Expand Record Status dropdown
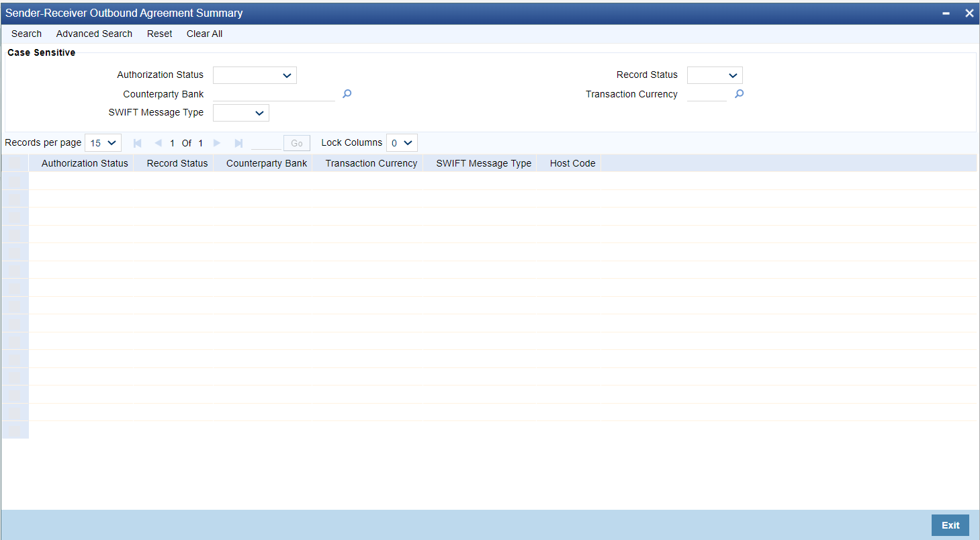This screenshot has height=540, width=980. point(715,75)
